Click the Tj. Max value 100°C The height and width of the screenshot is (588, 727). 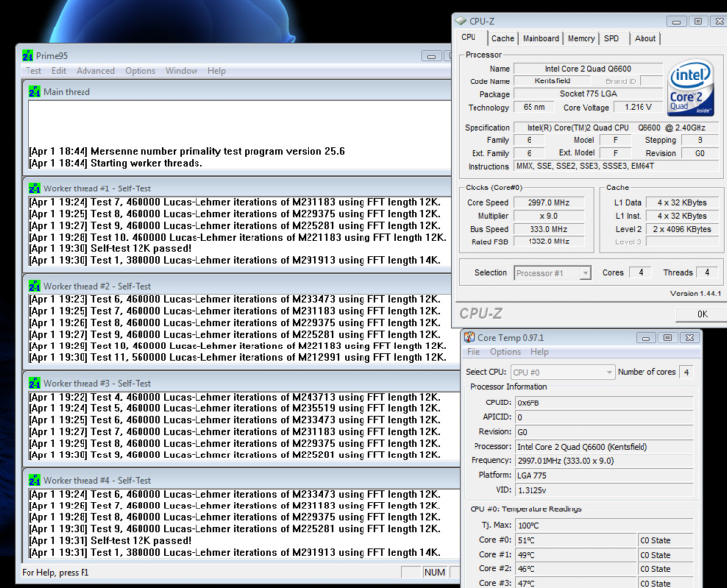[x=604, y=526]
